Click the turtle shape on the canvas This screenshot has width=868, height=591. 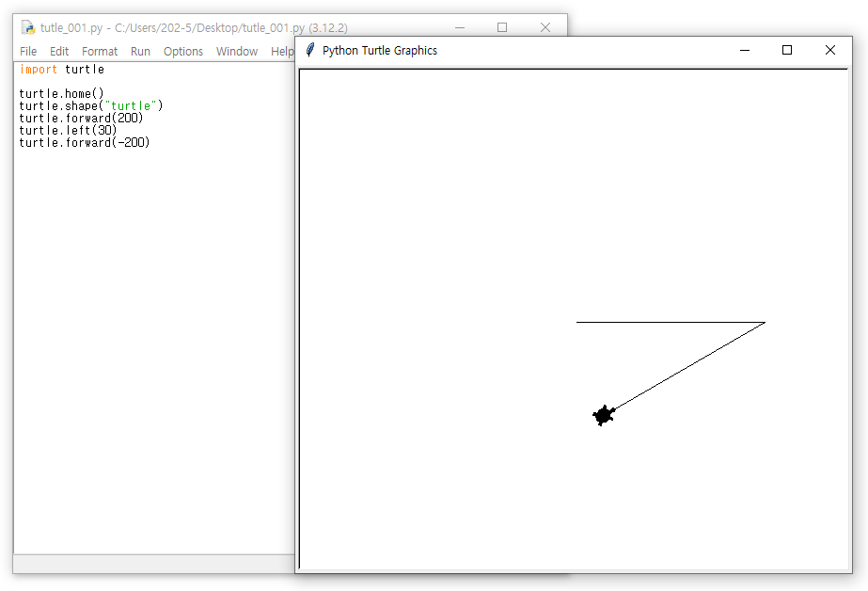[604, 415]
